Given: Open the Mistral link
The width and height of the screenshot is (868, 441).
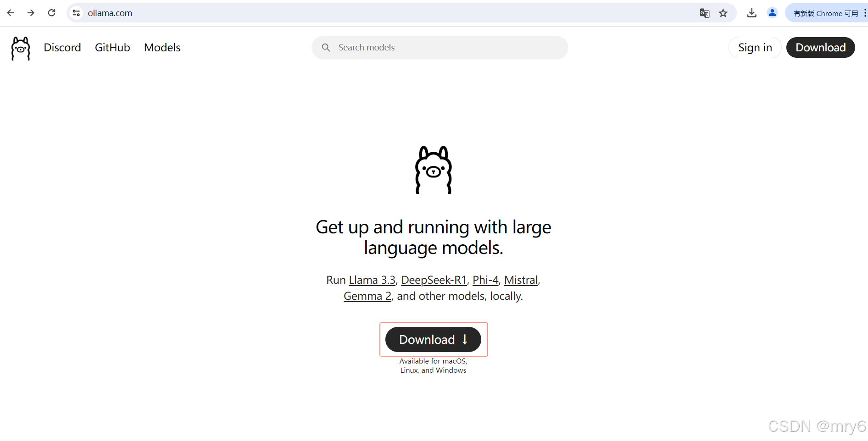Looking at the screenshot, I should [x=521, y=280].
